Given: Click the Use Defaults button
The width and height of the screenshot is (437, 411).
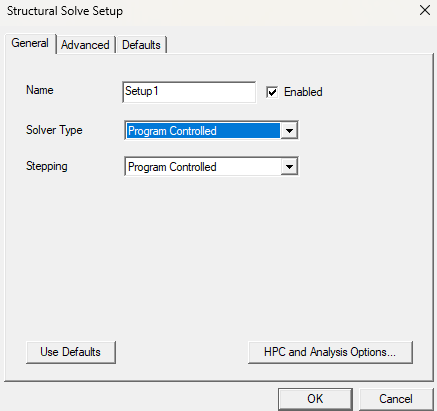Looking at the screenshot, I should [71, 352].
